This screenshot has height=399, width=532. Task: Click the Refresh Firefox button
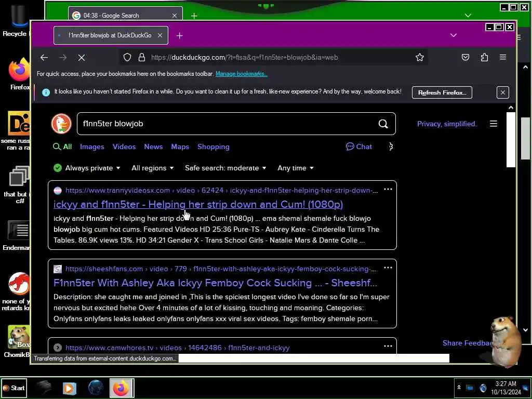(442, 92)
